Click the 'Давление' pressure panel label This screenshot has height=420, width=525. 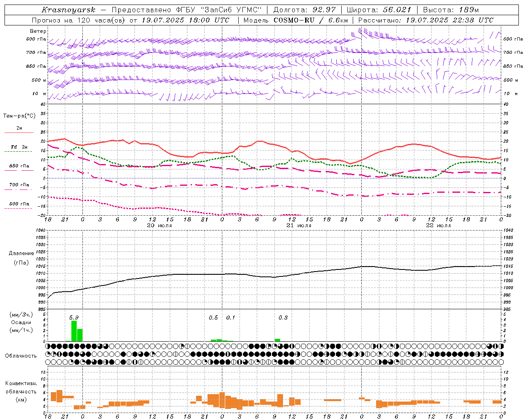click(x=21, y=253)
